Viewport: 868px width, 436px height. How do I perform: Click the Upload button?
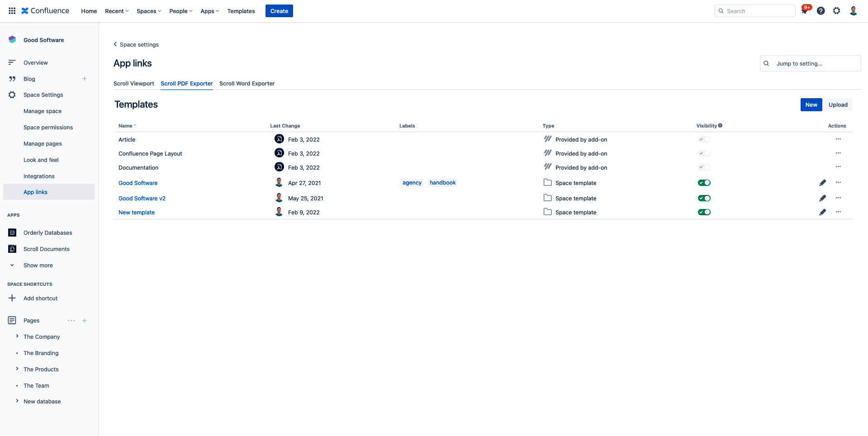tap(838, 105)
